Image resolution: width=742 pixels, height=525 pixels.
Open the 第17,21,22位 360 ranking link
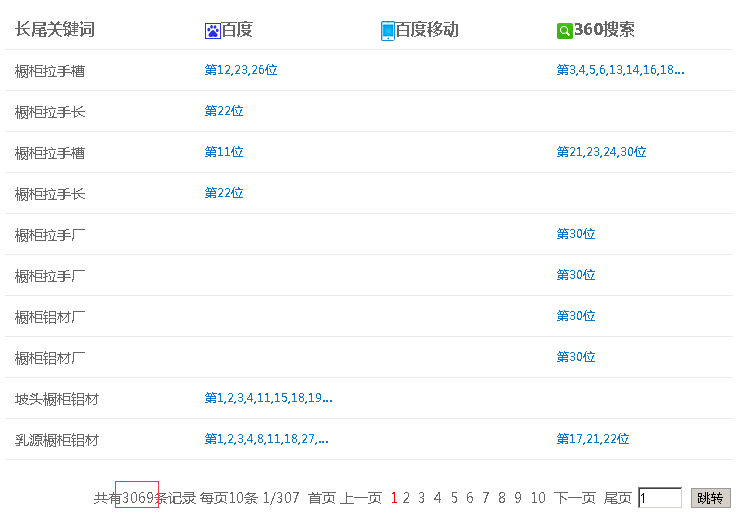pos(593,439)
